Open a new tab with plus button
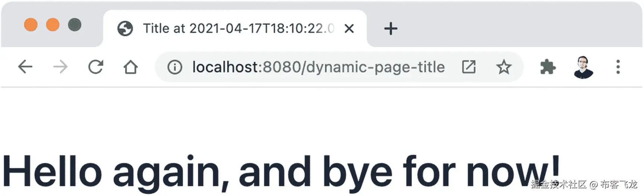Screen dimensions: 644x196 (x=391, y=28)
